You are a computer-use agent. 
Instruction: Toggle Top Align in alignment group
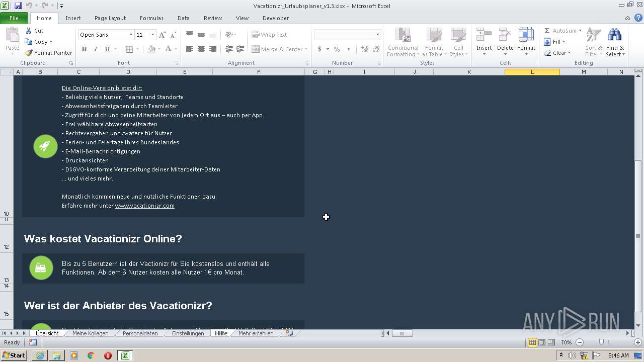(189, 35)
